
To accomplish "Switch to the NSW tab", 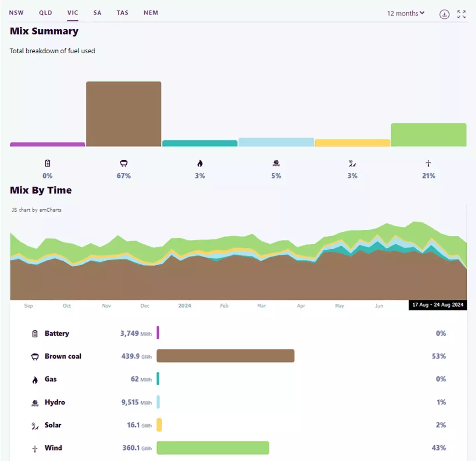I will click(x=16, y=13).
